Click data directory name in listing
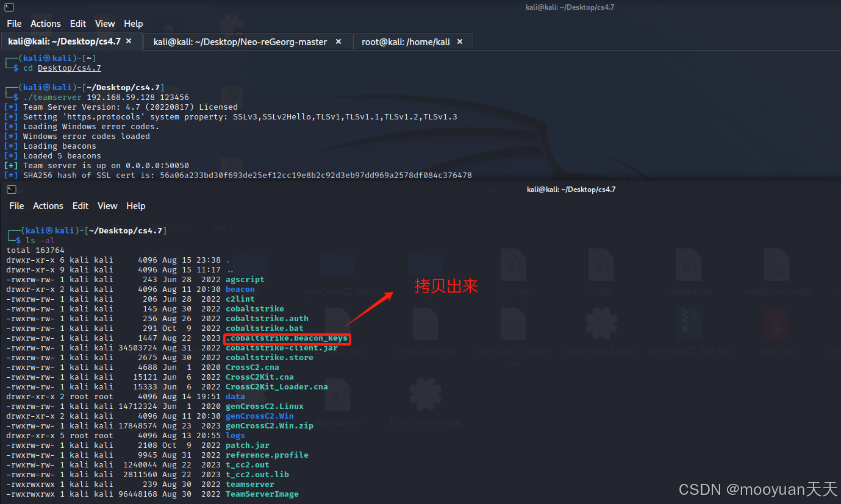 pos(235,397)
